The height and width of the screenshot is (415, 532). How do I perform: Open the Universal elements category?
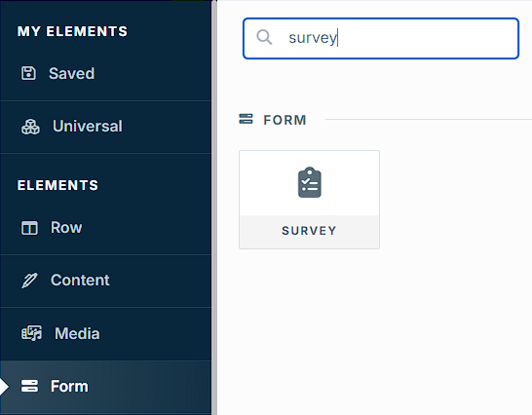pyautogui.click(x=105, y=127)
